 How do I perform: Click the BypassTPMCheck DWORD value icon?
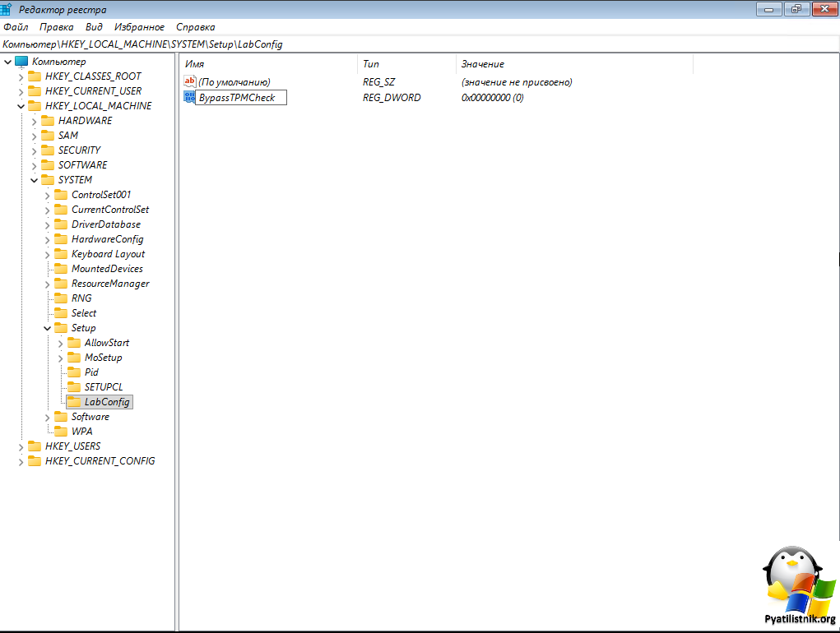(189, 98)
